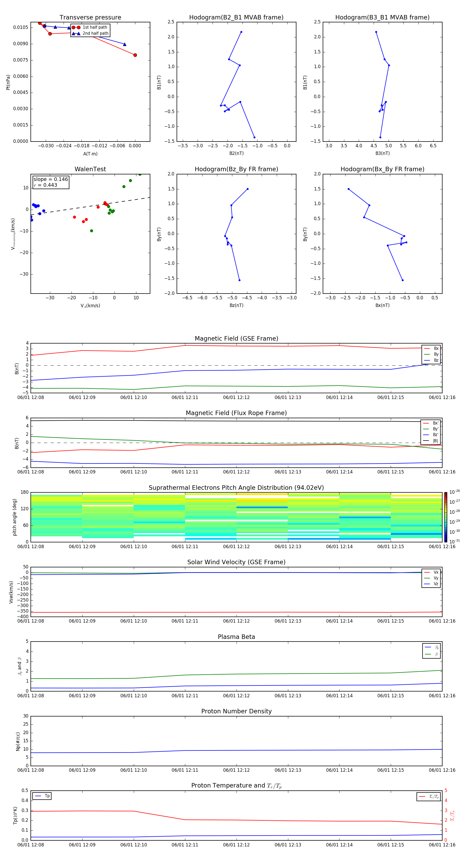The height and width of the screenshot is (868, 473).
Task: Click the 'Hodogram(B2_B1 MVAB frame)' title
Action: pyautogui.click(x=236, y=18)
